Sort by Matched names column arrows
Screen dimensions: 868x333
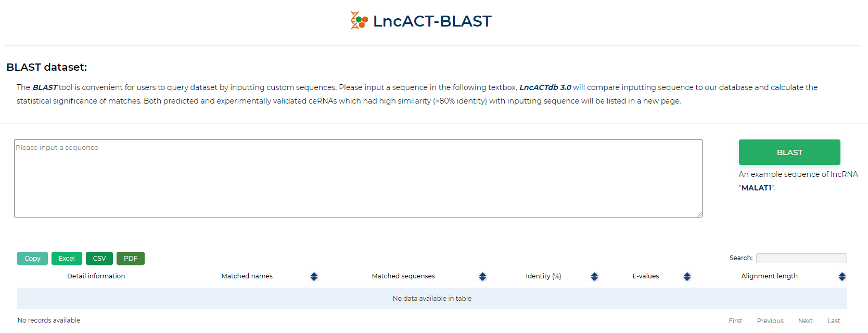click(x=314, y=277)
